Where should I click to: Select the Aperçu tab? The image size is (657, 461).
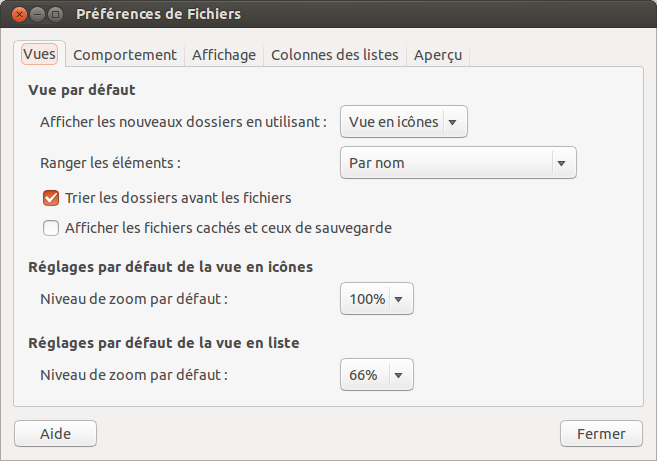pos(438,55)
